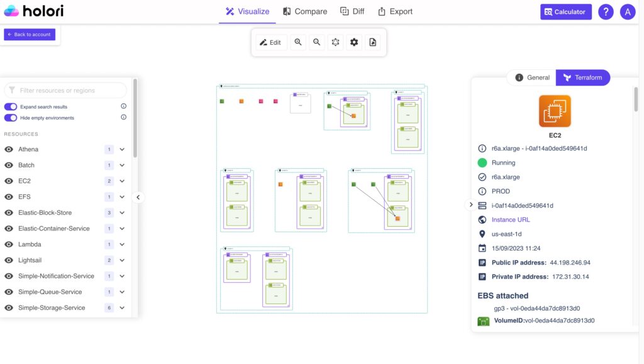Open the Calculator from the top bar

click(x=565, y=11)
